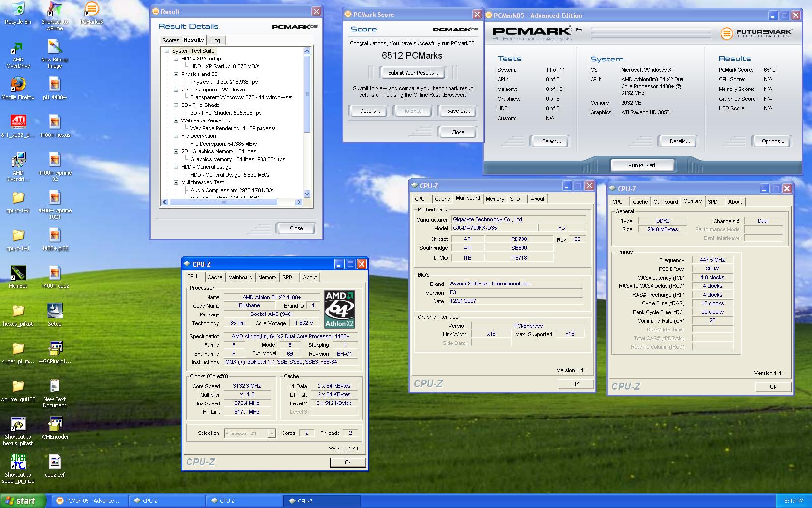Click the memory Frequency value 447.5 MHz

tap(712, 260)
